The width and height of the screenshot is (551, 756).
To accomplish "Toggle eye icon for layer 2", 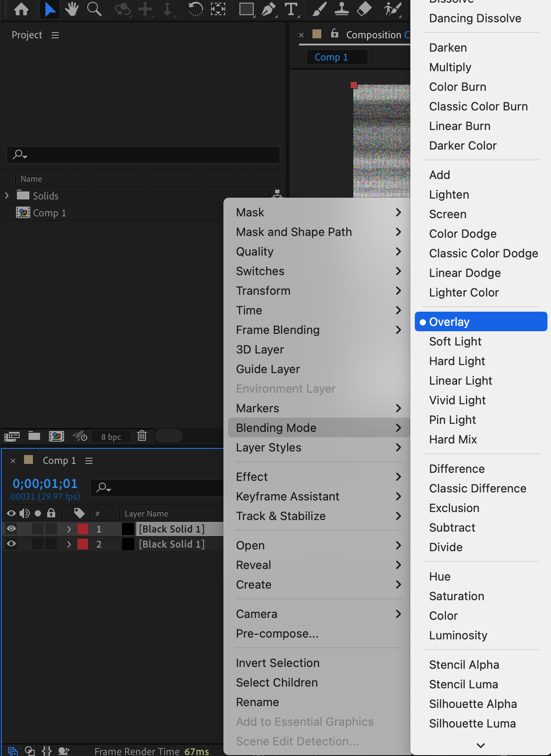I will (12, 544).
